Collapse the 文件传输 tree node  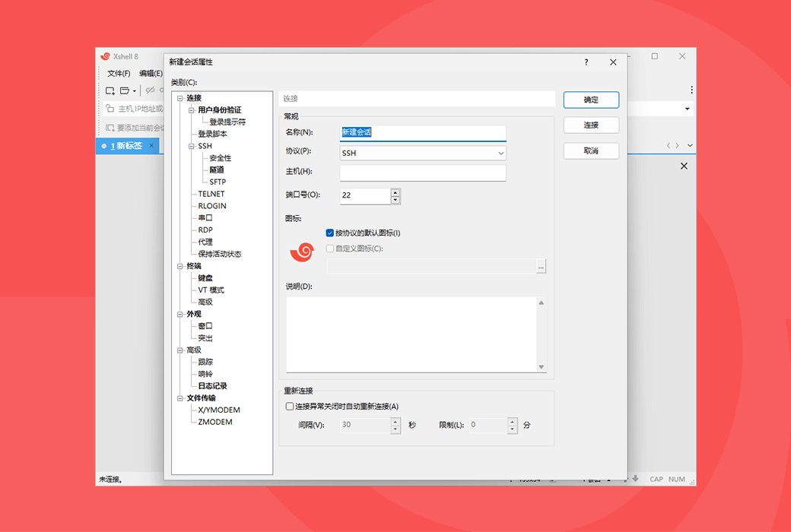click(180, 398)
